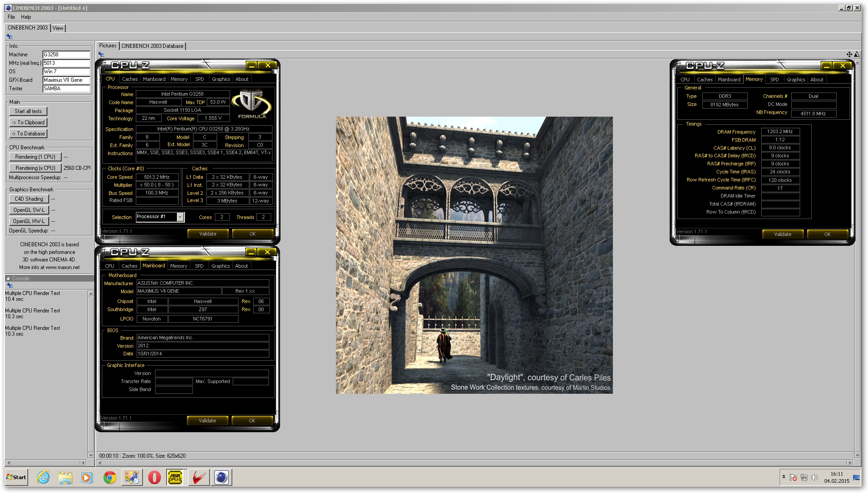Click OK in Mainboard CPU-Z window
The image size is (868, 493).
point(252,421)
